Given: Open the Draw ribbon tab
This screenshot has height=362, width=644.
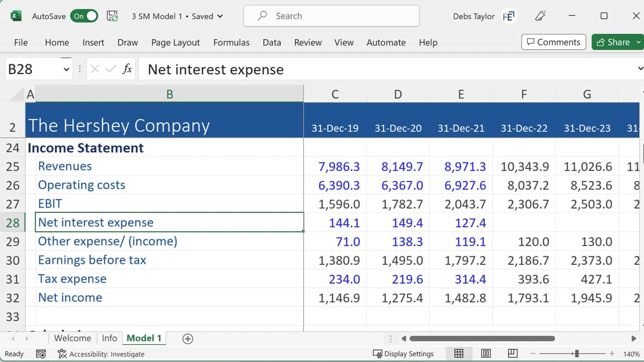Looking at the screenshot, I should [128, 42].
